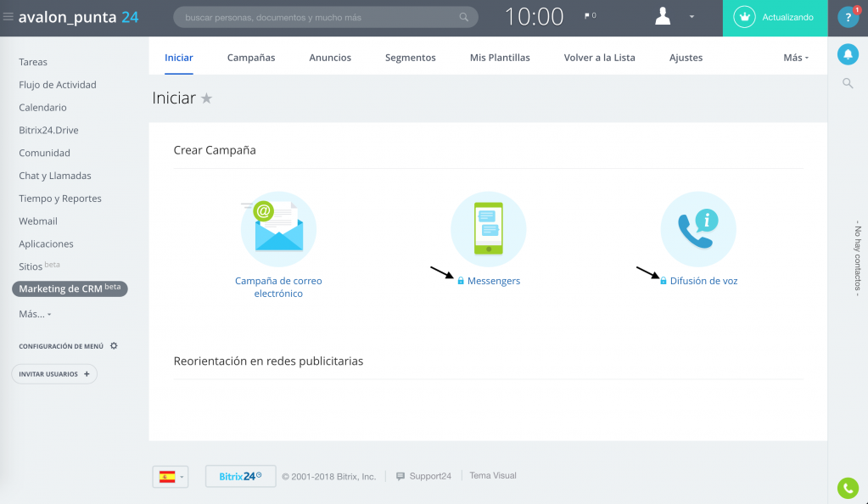
Task: Click the plus icon in Invitar Usuarios
Action: pos(87,374)
